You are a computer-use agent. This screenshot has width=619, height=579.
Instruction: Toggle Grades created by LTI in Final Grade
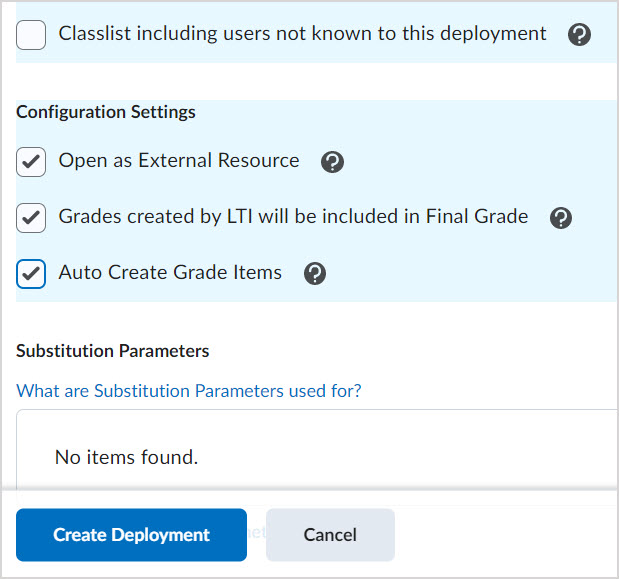click(x=31, y=218)
